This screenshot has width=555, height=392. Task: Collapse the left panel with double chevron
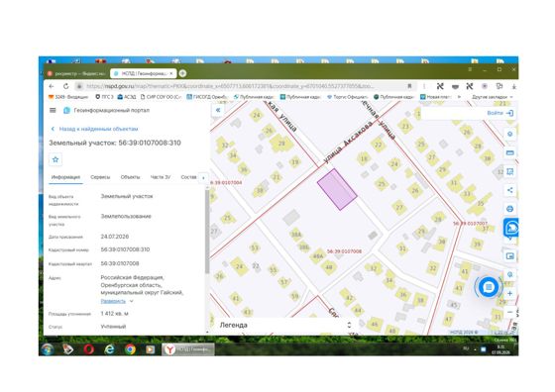click(x=218, y=110)
